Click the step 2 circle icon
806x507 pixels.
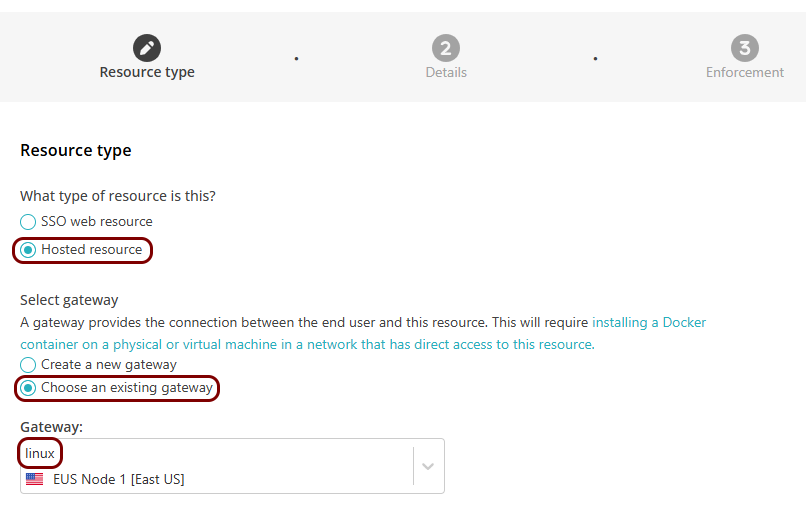(x=446, y=48)
